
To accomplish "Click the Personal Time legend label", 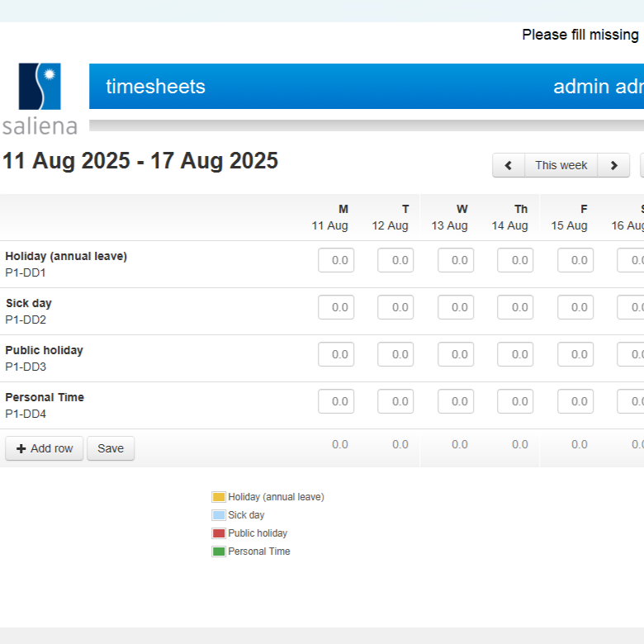I will click(x=258, y=552).
